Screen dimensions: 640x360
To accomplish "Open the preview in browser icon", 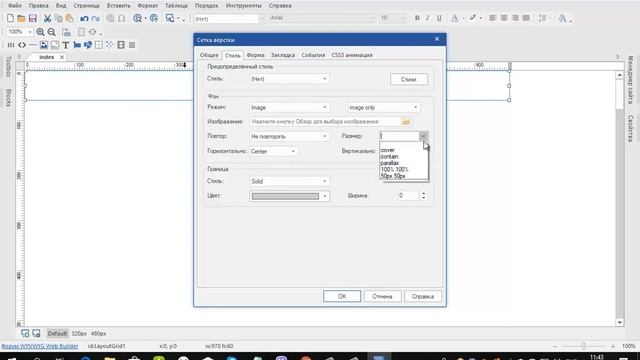I will pos(138,18).
